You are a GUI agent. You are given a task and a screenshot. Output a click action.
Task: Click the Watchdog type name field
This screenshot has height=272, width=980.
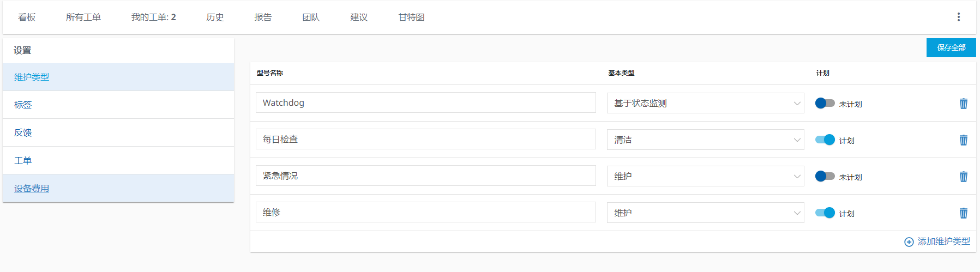point(425,102)
